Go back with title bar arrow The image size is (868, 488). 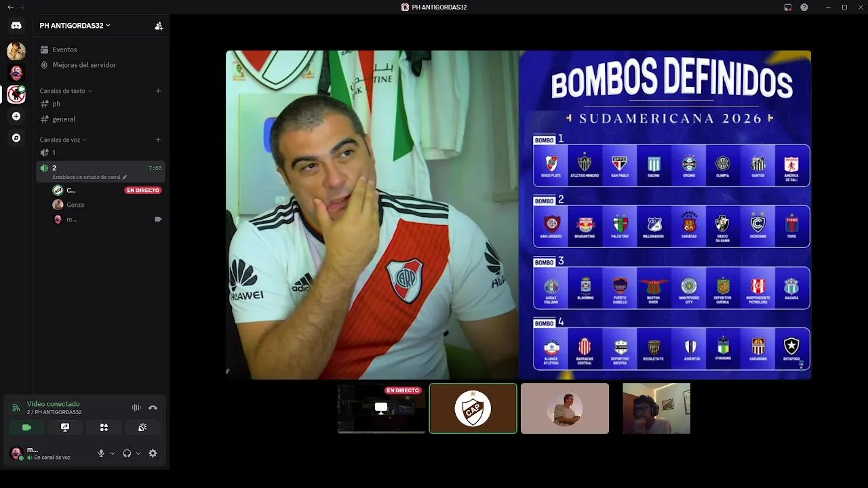point(10,7)
